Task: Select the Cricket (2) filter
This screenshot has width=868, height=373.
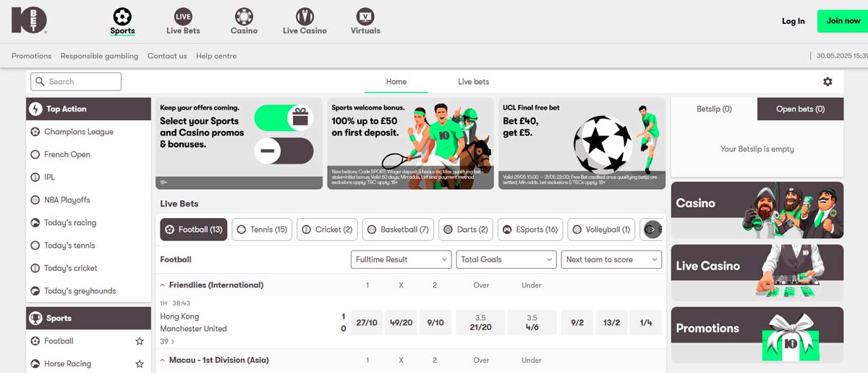Action: pos(327,230)
